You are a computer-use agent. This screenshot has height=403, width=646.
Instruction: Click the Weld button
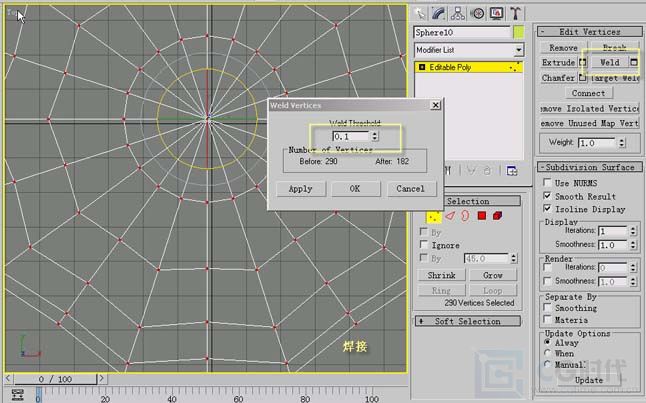coord(610,63)
